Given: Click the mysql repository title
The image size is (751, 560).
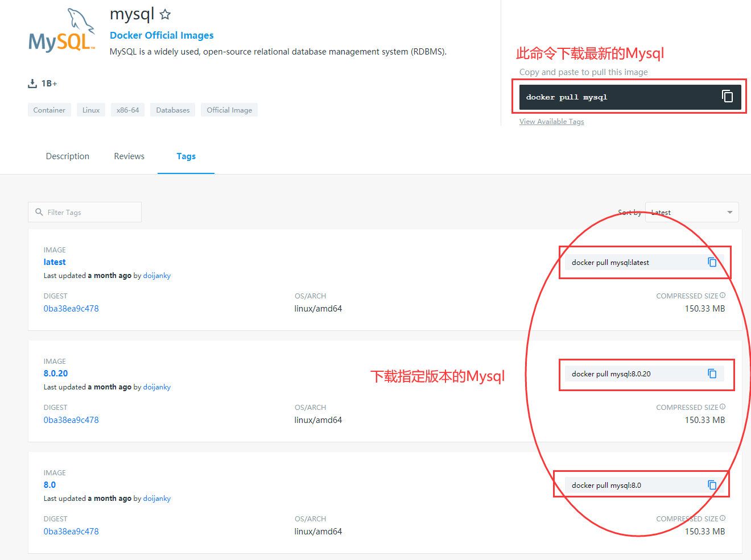Looking at the screenshot, I should (132, 14).
